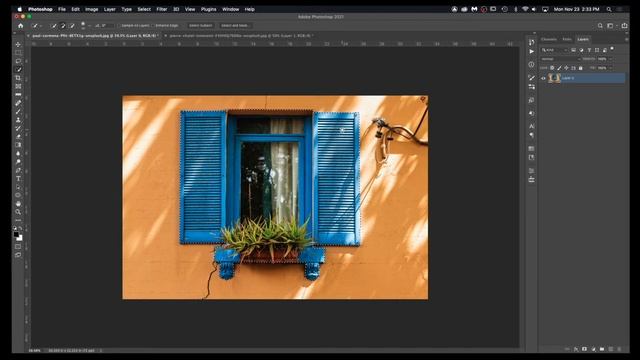Select the Rectangular Marquee tool
Image resolution: width=640 pixels, height=360 pixels.
coord(18,53)
